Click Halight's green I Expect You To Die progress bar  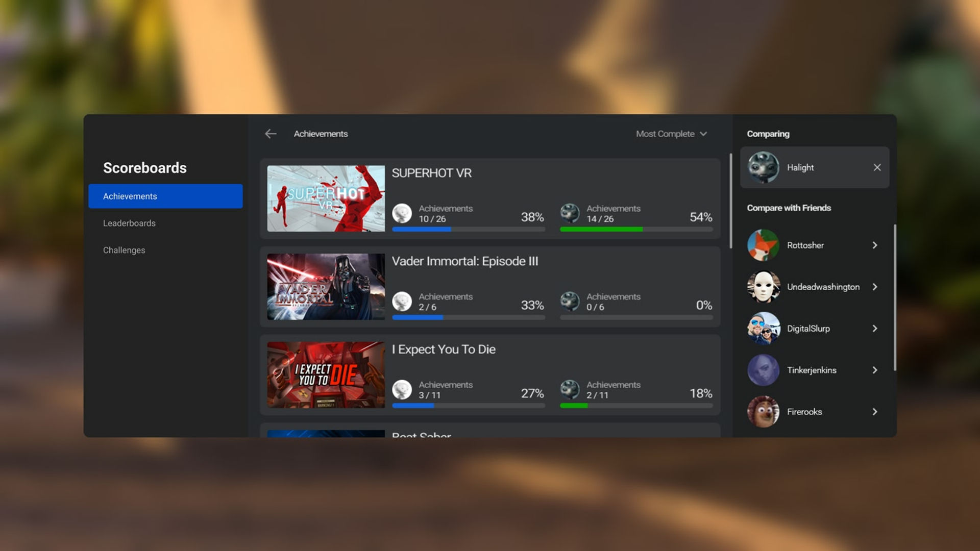click(636, 406)
